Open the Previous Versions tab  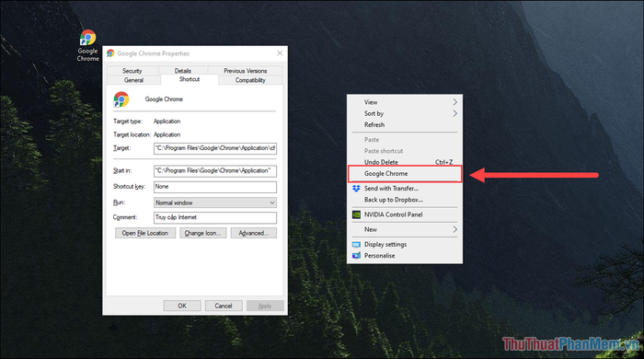[246, 71]
